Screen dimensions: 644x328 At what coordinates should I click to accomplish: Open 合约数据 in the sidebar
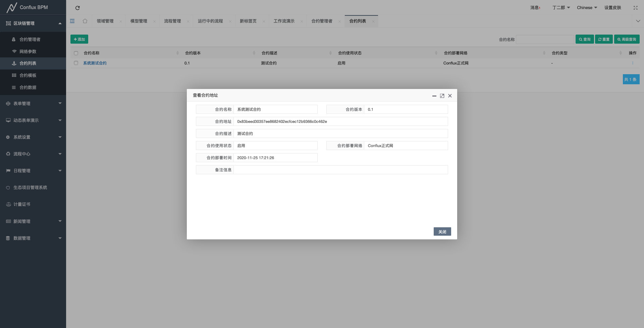(33, 87)
